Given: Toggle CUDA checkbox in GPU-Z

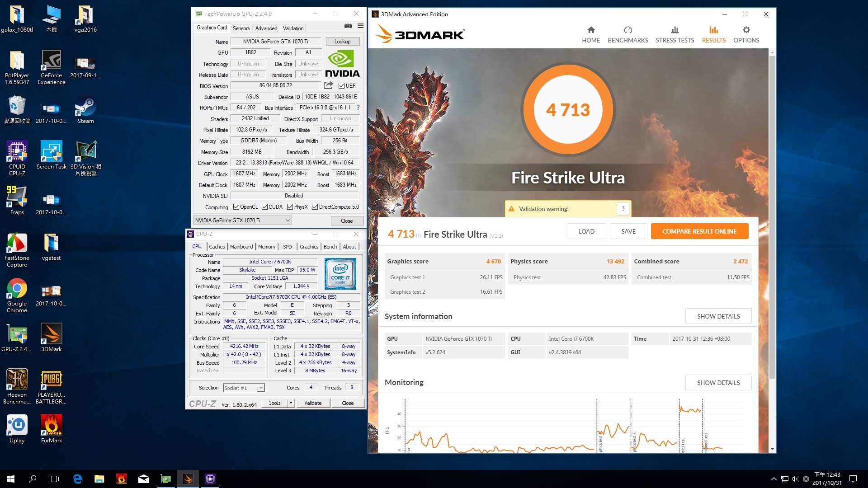Looking at the screenshot, I should 264,207.
